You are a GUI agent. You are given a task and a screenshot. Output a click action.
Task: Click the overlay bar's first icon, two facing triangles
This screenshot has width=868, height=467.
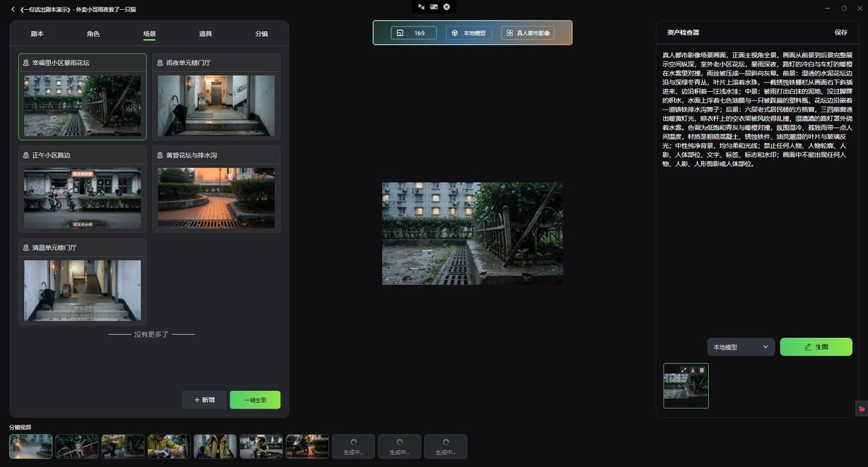point(421,7)
